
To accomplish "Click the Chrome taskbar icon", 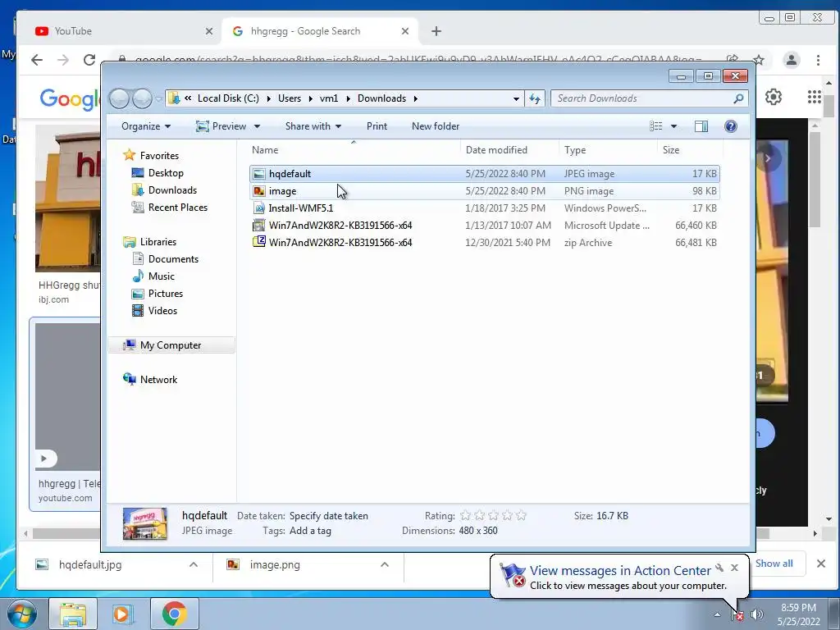I will 174,614.
